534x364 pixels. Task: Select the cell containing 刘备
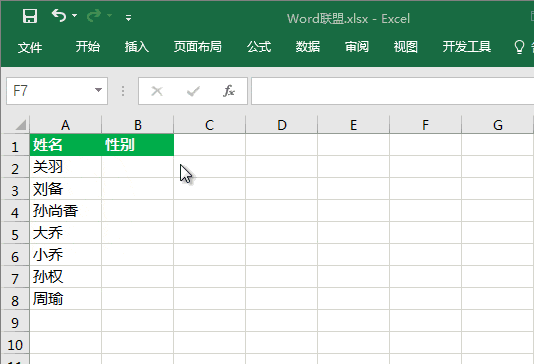point(66,189)
